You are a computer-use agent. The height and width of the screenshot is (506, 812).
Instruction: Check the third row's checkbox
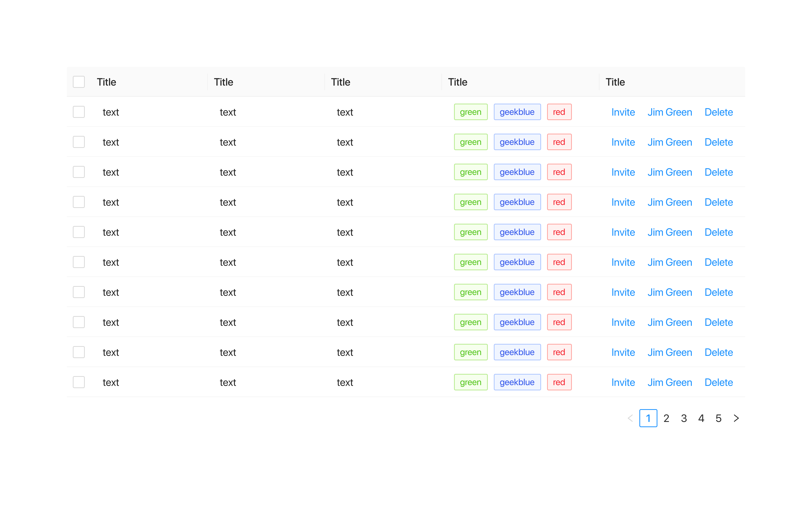pyautogui.click(x=79, y=172)
